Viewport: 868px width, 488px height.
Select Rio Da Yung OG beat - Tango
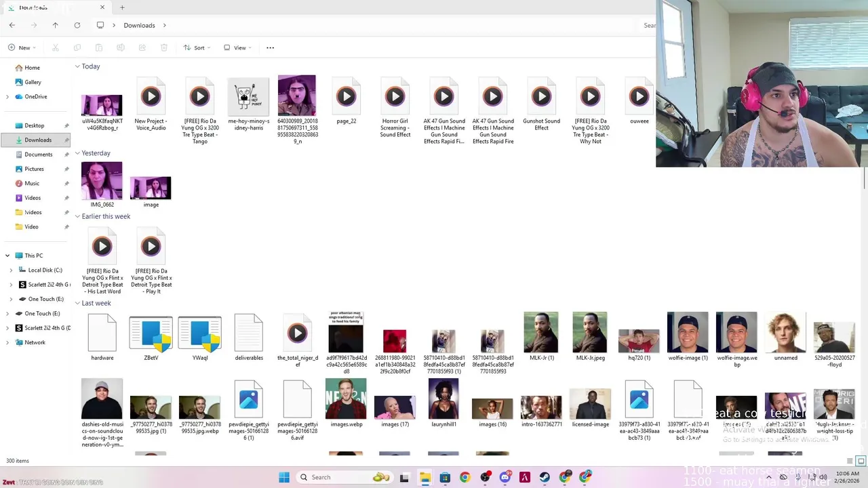(x=199, y=112)
